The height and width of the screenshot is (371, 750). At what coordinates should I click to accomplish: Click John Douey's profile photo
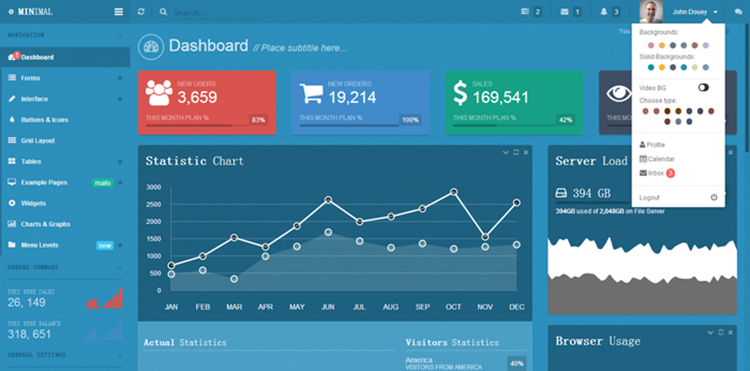(651, 11)
